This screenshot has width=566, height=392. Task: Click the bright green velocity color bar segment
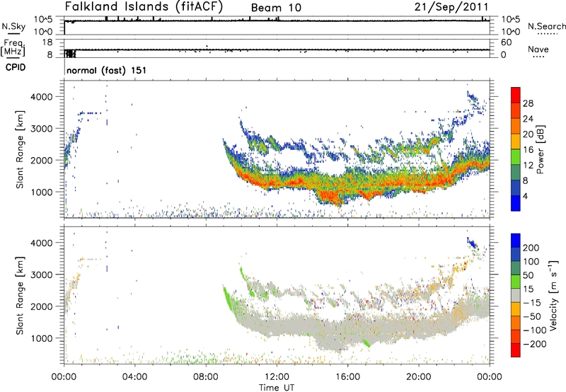click(516, 282)
